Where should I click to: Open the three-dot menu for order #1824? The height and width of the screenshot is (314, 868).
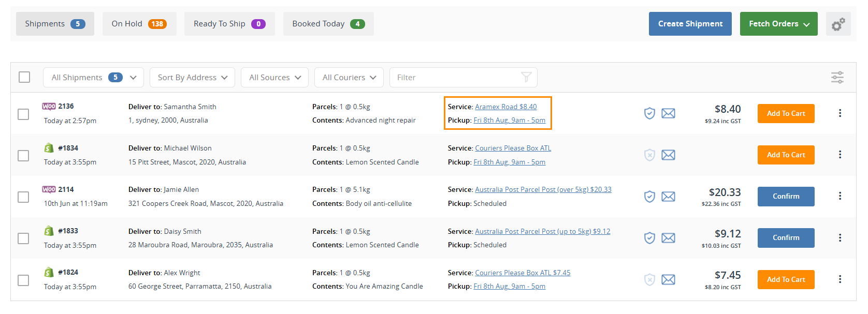click(840, 279)
